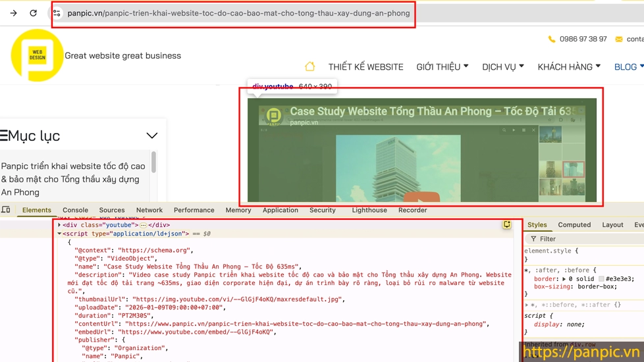This screenshot has height=362, width=644.
Task: Select the Layout pane tab
Action: 612,224
